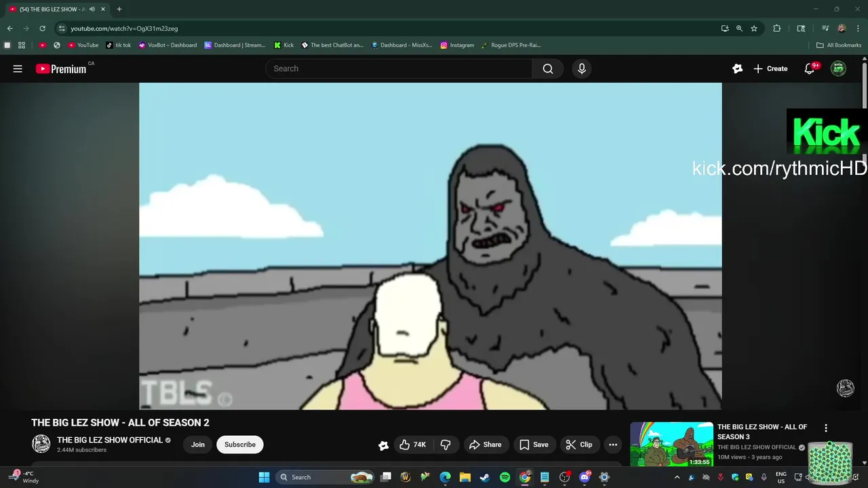Click the Join membership button
This screenshot has width=868, height=488.
tap(197, 445)
